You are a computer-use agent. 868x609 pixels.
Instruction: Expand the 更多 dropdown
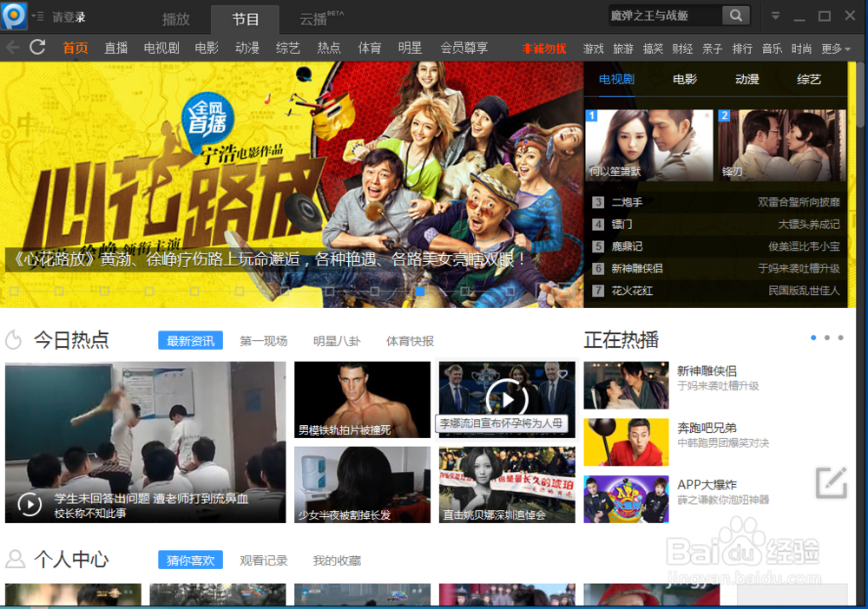[x=836, y=49]
